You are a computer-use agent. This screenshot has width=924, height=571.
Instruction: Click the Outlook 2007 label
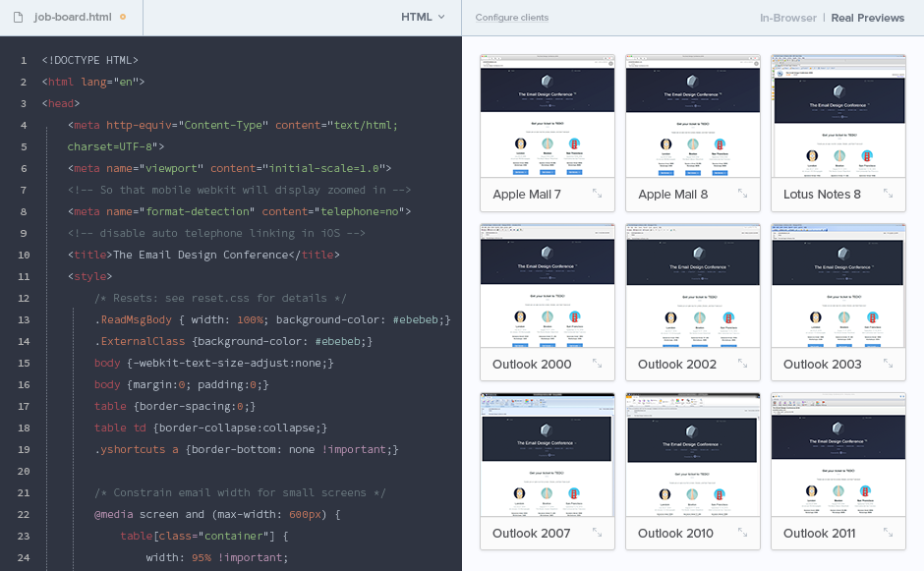(x=532, y=534)
